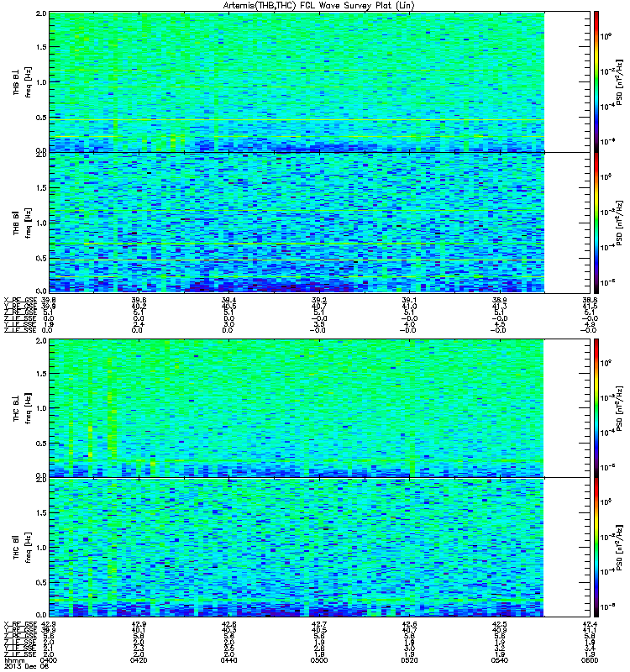Click the "0420" time label

(x=139, y=660)
